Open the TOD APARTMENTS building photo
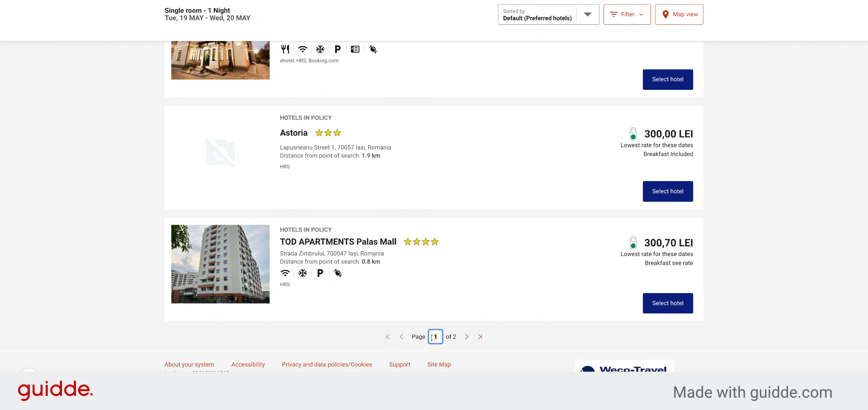868x410 pixels. tap(221, 264)
